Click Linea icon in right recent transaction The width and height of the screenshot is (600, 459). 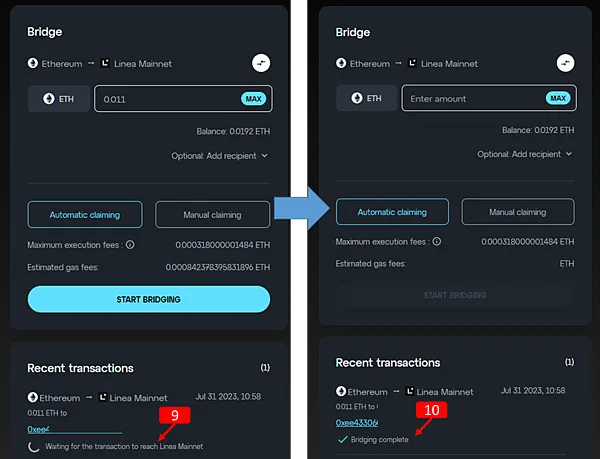tap(410, 391)
